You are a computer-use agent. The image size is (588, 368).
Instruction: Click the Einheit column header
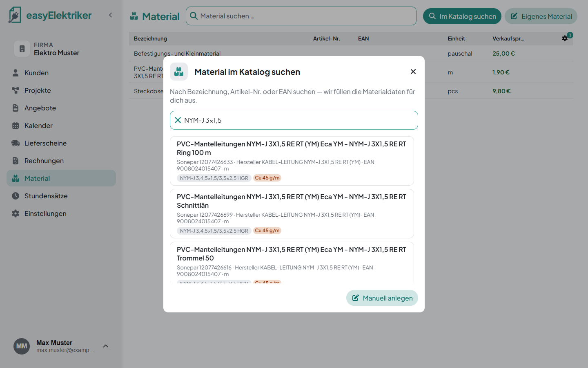click(x=456, y=38)
